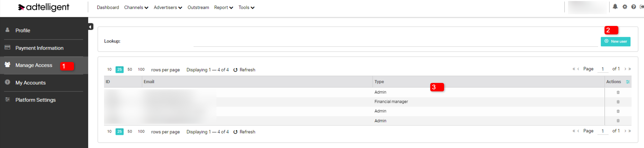644x148 pixels.
Task: Click the help question mark icon
Action: point(634,7)
